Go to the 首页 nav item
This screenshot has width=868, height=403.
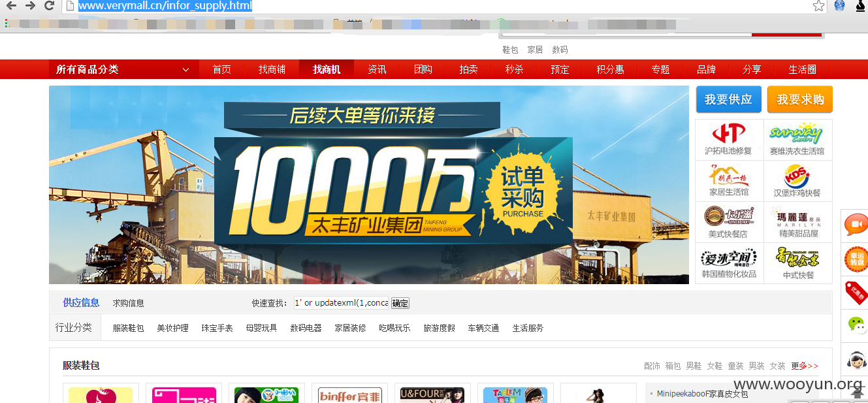(x=222, y=69)
